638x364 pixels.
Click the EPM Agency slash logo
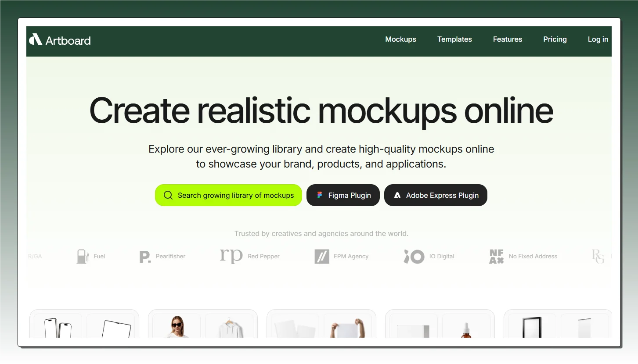(321, 256)
